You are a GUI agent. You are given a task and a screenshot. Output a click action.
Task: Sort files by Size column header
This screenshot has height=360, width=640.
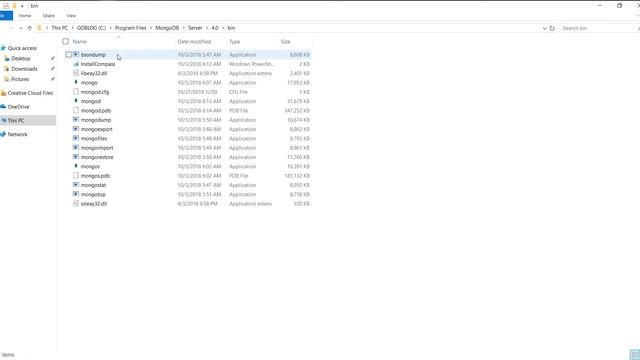285,42
